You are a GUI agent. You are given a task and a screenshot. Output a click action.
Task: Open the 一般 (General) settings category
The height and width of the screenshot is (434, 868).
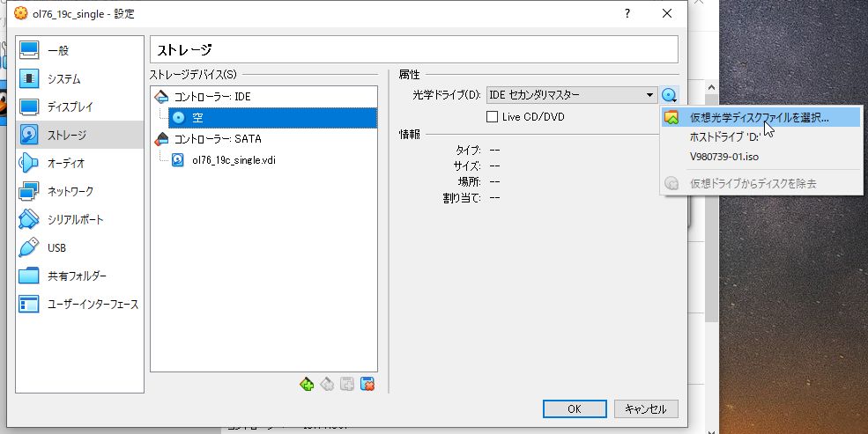(79, 50)
